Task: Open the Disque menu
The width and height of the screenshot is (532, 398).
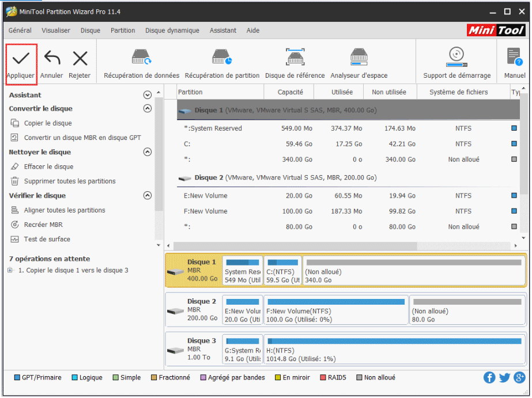Action: tap(90, 31)
